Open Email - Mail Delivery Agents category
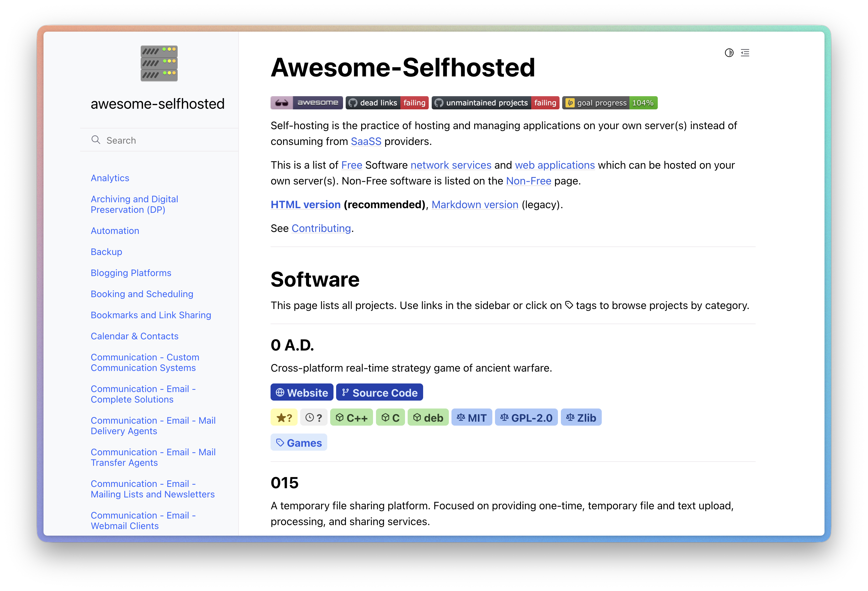The width and height of the screenshot is (868, 591). pos(153,426)
